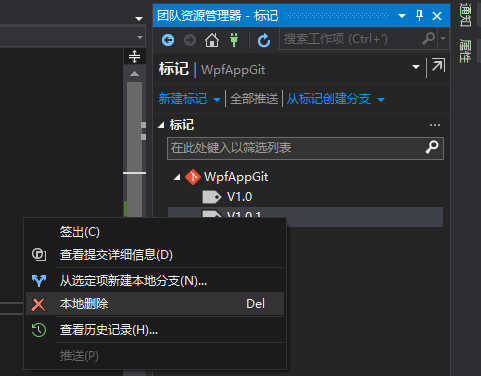
Task: Click 从标记创建分支 link
Action: pos(329,99)
